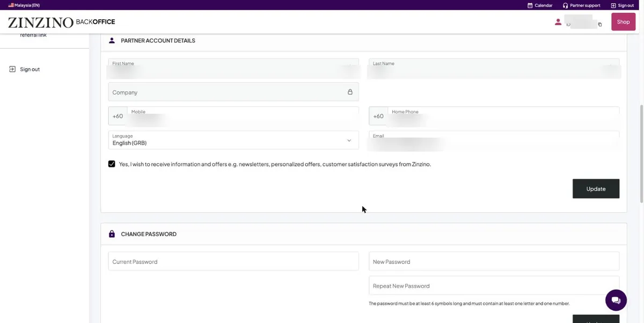Click the Partner Account Details person icon
The image size is (644, 323).
pos(112,40)
